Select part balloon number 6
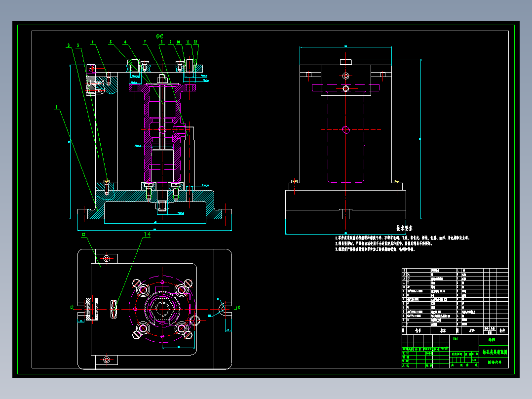This screenshot has width=532, height=399. coord(125,42)
